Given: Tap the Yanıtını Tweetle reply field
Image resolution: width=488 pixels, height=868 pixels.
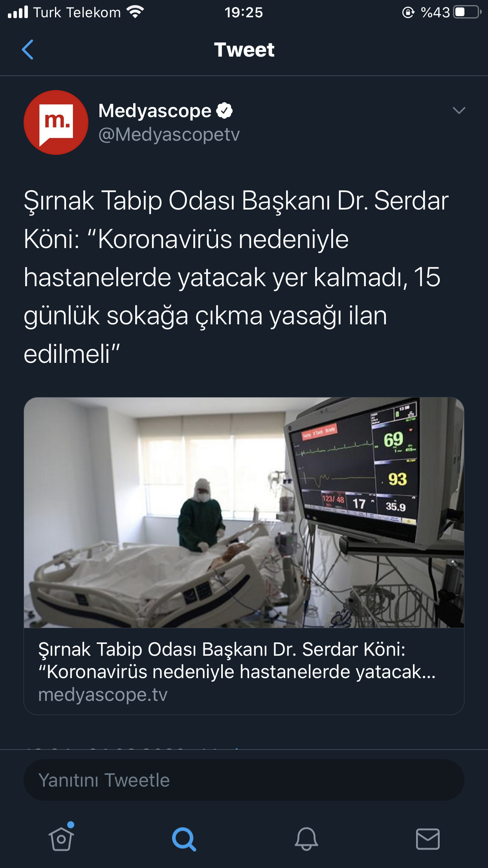Looking at the screenshot, I should pos(244,780).
